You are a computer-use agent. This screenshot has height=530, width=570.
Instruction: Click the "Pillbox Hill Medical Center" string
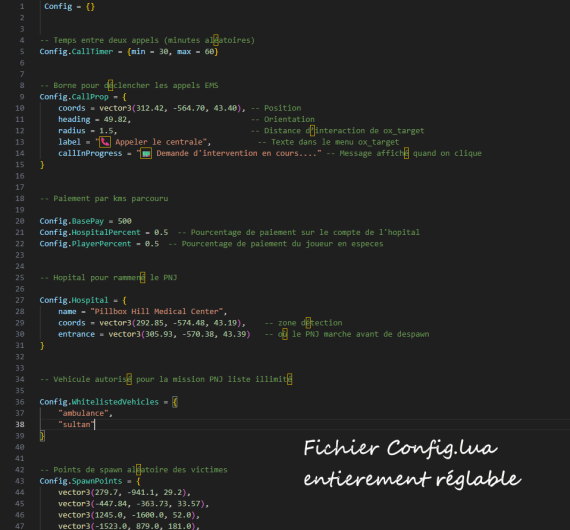click(156, 312)
